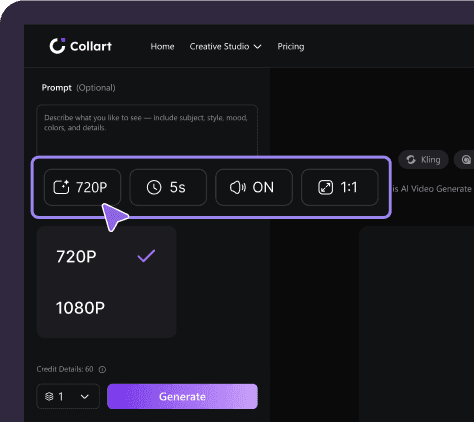Click the aspect ratio expand icon
The image size is (474, 422).
pos(326,187)
